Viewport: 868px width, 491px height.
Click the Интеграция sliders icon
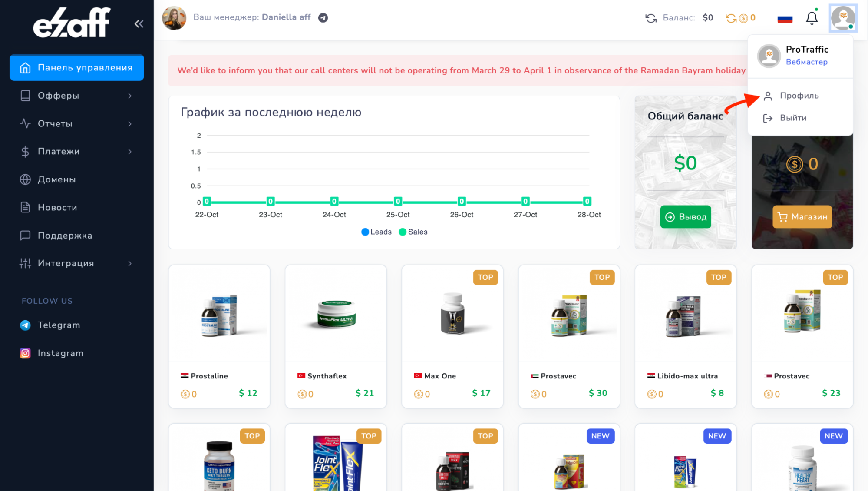(25, 263)
